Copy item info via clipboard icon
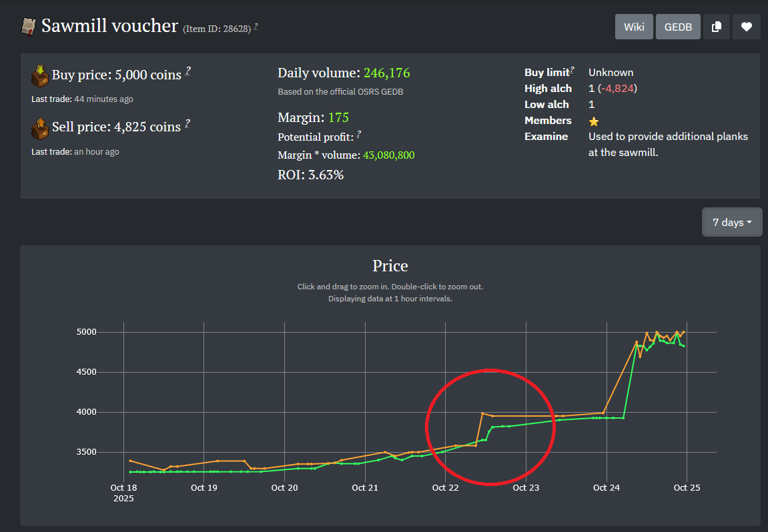The height and width of the screenshot is (532, 768). (717, 27)
